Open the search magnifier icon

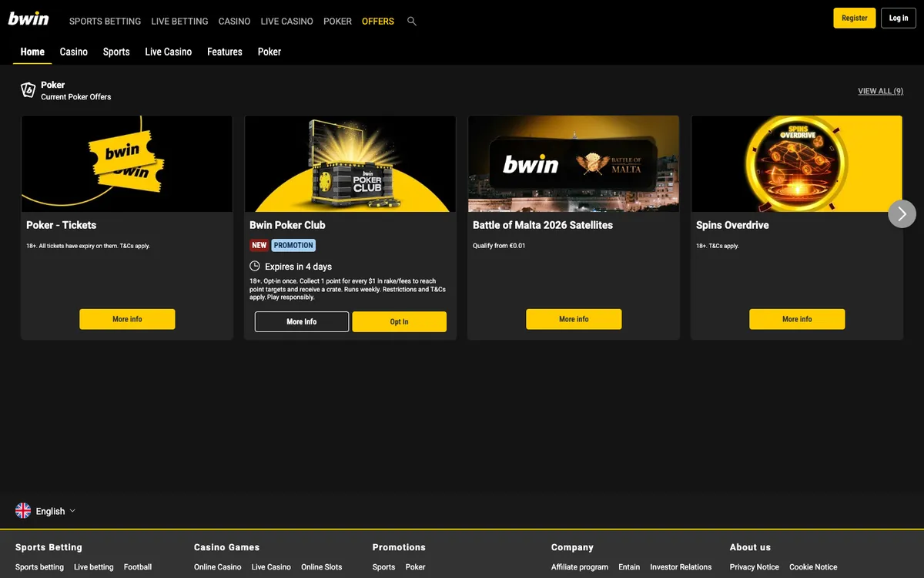pos(412,22)
